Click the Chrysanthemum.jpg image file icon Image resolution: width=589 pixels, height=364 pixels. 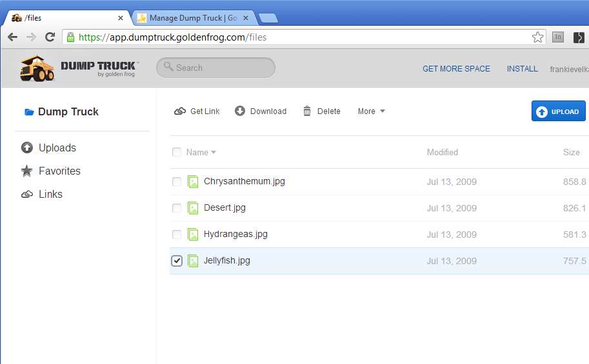pyautogui.click(x=193, y=182)
